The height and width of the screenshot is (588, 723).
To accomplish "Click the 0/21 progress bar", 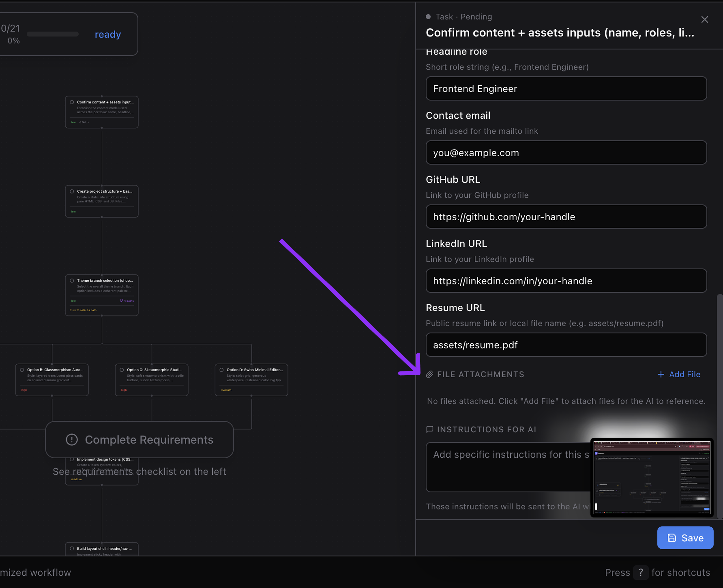I will point(53,34).
